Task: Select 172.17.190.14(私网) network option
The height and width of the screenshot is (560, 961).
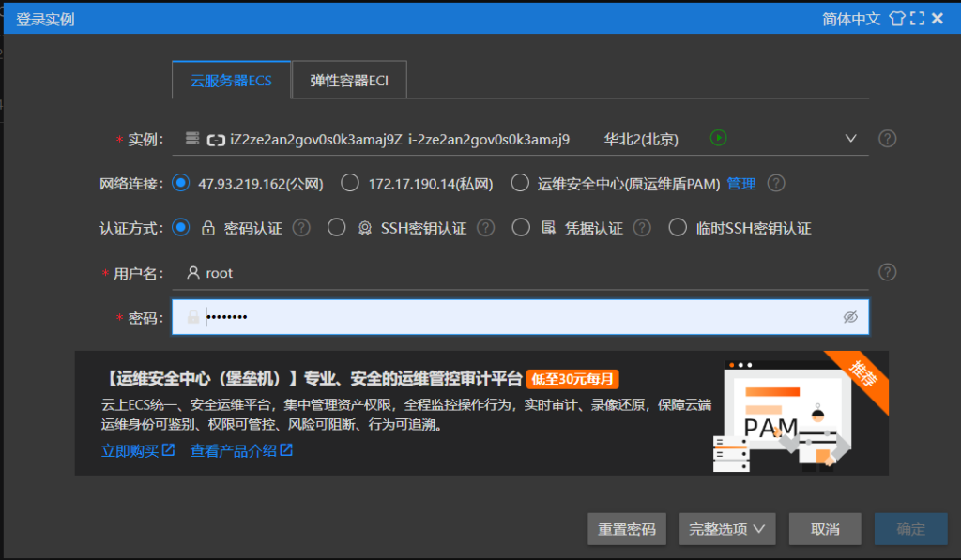Action: pyautogui.click(x=350, y=184)
